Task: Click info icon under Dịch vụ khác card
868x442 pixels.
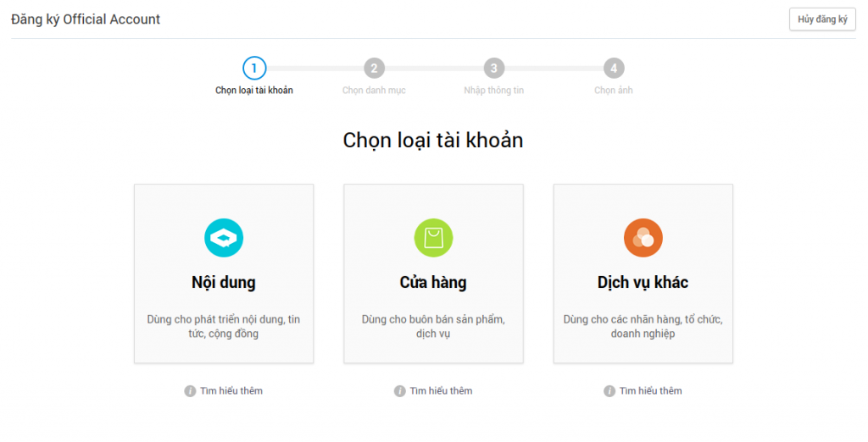Action: point(609,391)
